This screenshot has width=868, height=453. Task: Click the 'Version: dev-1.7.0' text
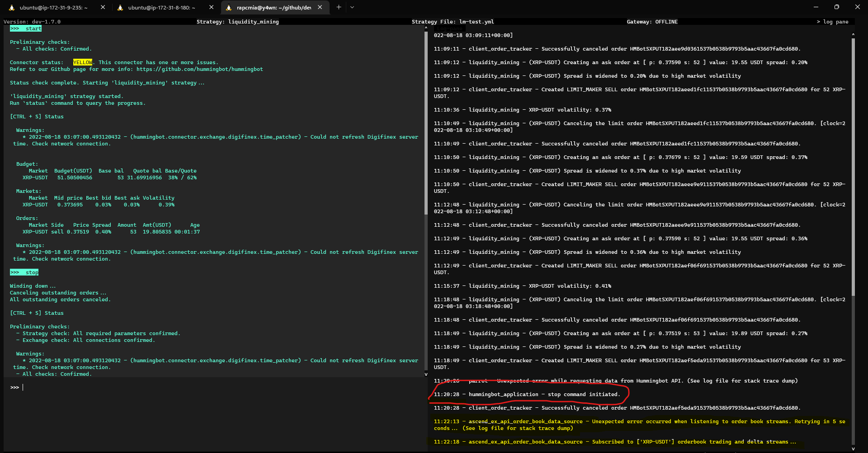tap(32, 22)
